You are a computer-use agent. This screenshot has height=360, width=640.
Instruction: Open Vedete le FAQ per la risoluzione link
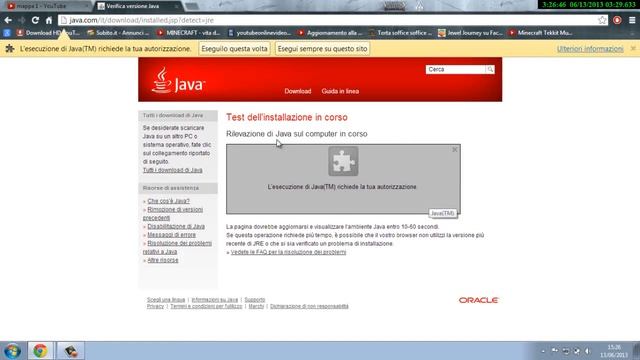(x=288, y=252)
